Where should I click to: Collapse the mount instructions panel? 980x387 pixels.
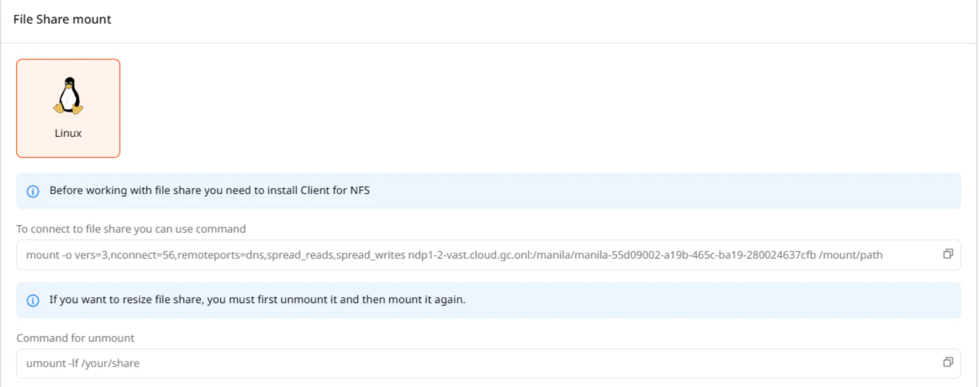pyautogui.click(x=63, y=19)
